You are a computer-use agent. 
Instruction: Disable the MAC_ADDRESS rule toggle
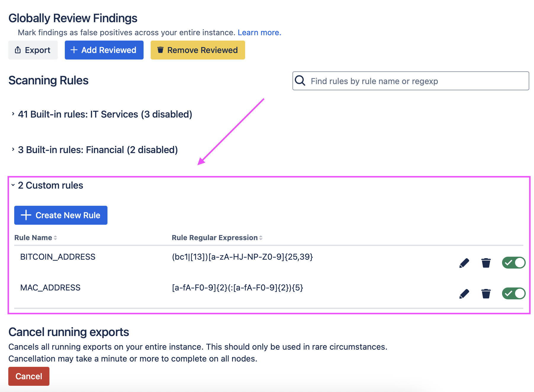point(514,293)
